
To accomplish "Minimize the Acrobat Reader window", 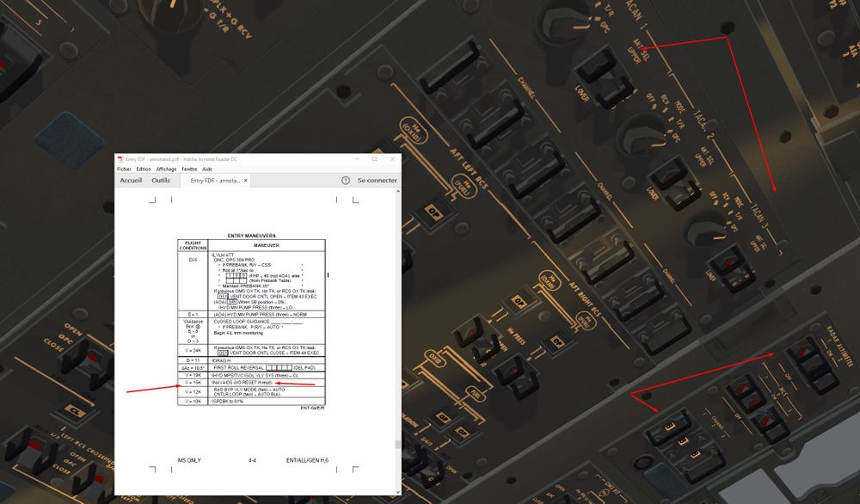I will [x=357, y=159].
